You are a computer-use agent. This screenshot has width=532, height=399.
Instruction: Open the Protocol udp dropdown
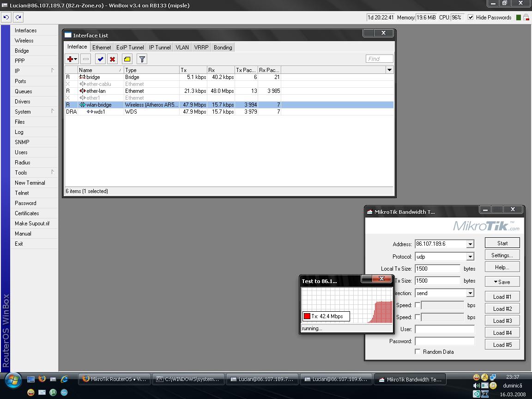coord(470,257)
